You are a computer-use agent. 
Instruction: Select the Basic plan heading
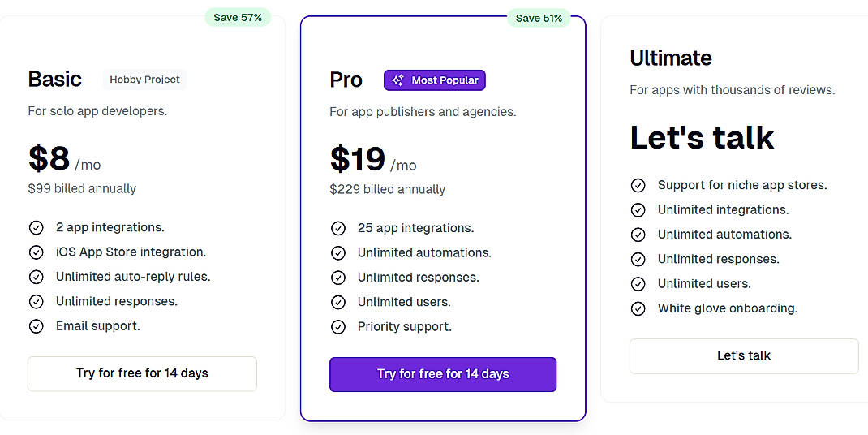pos(54,79)
